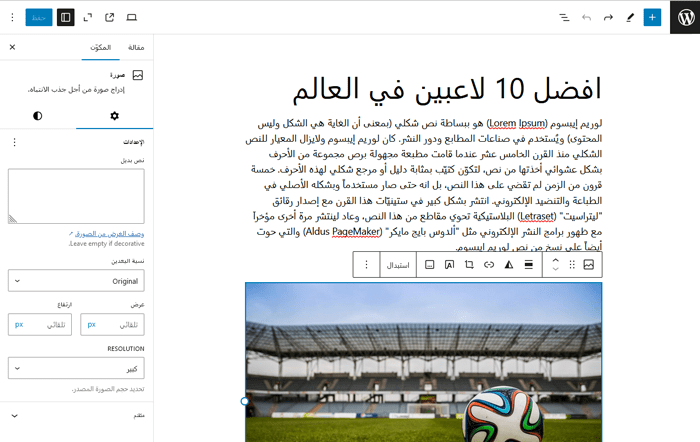
Task: Click the Lorem Ipsum paragraph text
Action: click(423, 184)
